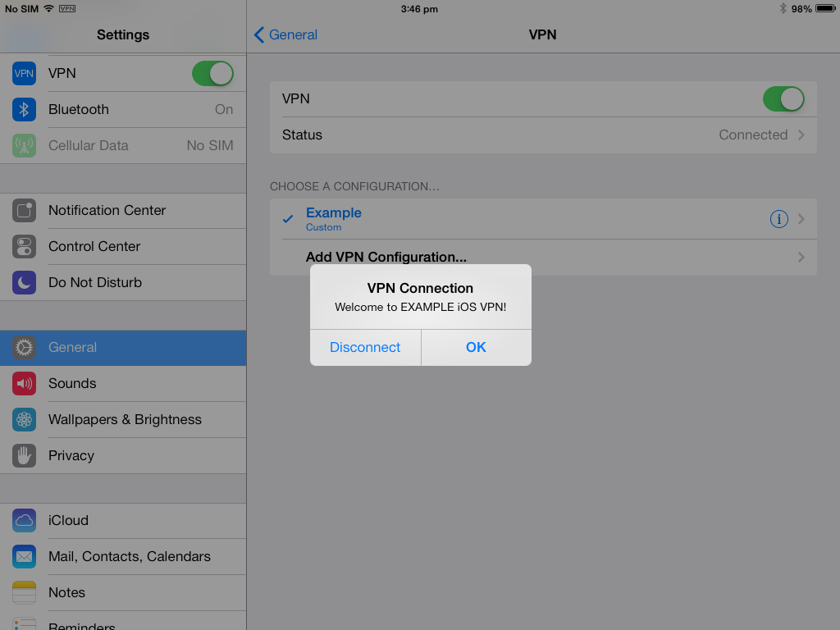Tap the 3:46 pm clock
Image resolution: width=840 pixels, height=630 pixels.
419,9
